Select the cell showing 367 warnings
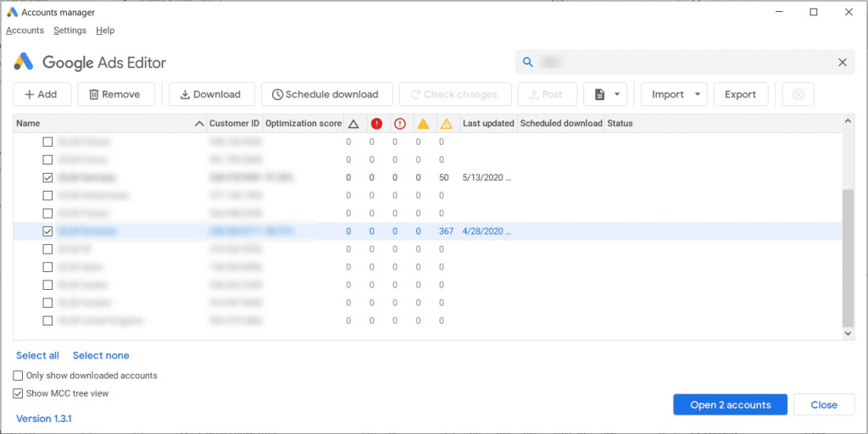This screenshot has height=434, width=868. [x=446, y=231]
